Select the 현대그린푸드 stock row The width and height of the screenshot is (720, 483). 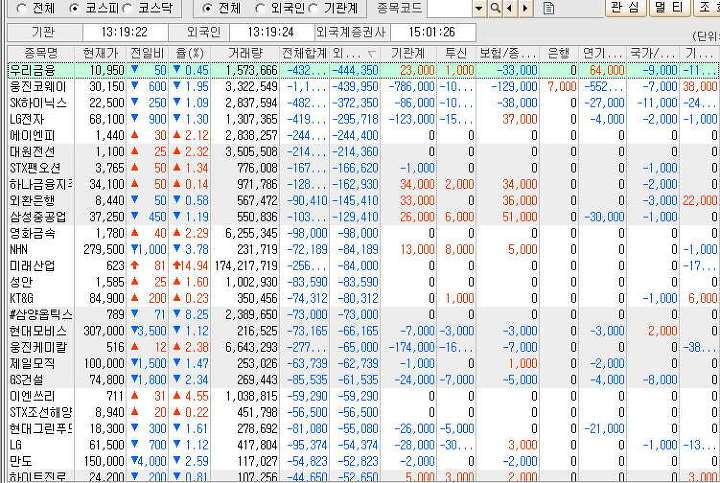(363, 429)
